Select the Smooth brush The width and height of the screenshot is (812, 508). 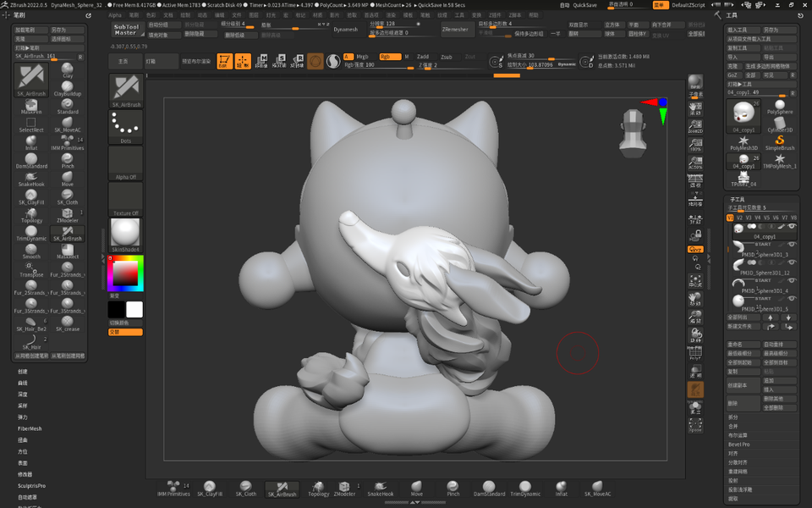coord(31,251)
